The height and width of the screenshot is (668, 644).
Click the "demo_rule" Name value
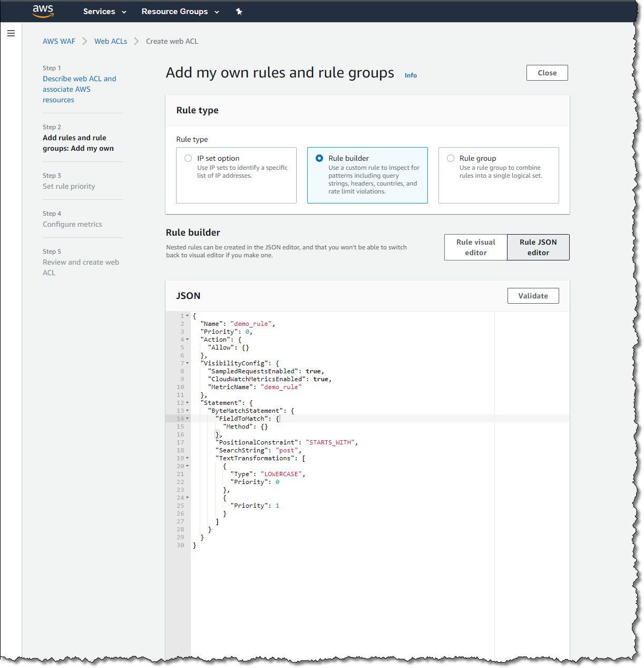(251, 324)
